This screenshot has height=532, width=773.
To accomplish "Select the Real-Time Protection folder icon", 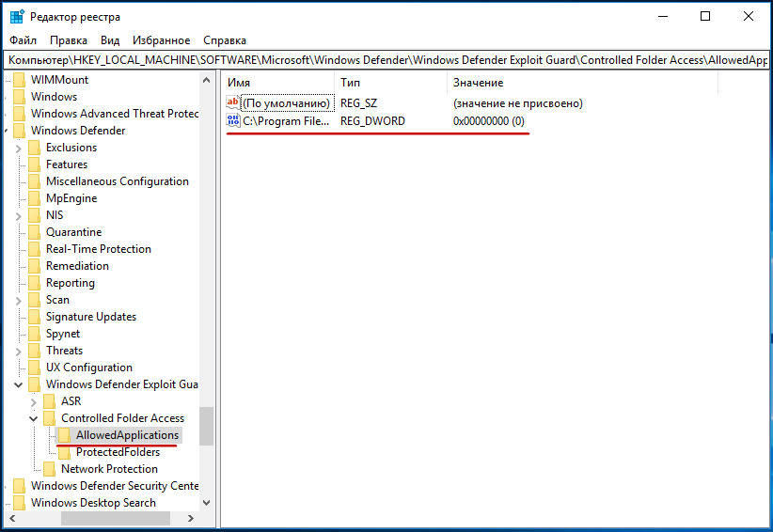I will click(x=35, y=249).
